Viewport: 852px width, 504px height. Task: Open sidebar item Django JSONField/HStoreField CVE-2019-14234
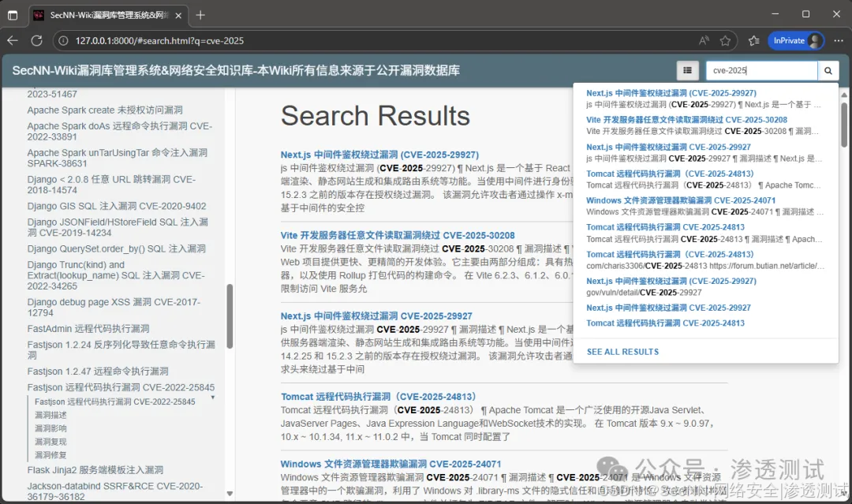[x=118, y=227]
